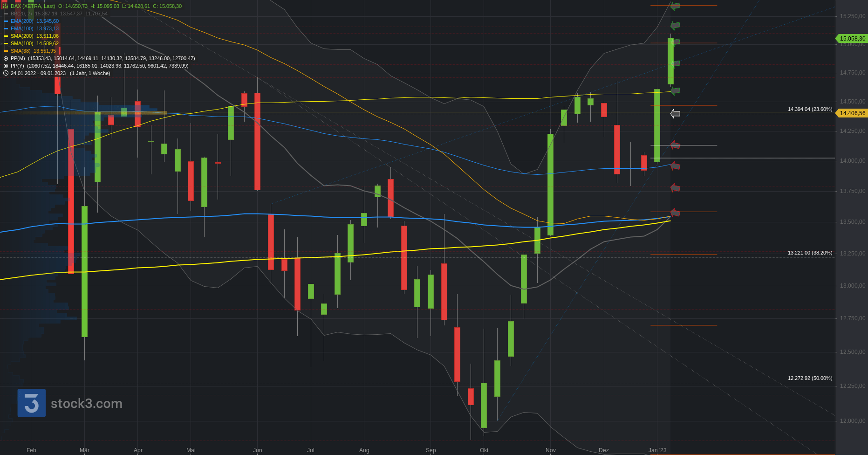Open the DAX (XETRA, Last) instrument title

point(33,6)
